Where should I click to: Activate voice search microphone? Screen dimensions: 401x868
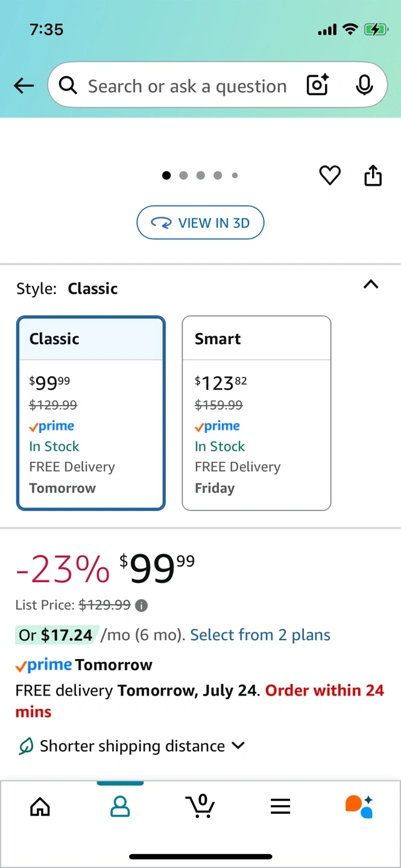(x=364, y=86)
